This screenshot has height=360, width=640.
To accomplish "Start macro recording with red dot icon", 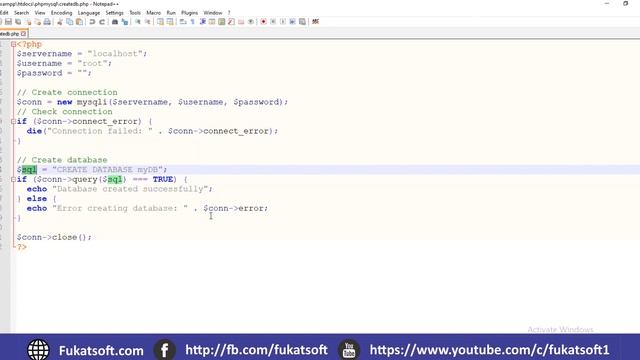I will [x=263, y=22].
